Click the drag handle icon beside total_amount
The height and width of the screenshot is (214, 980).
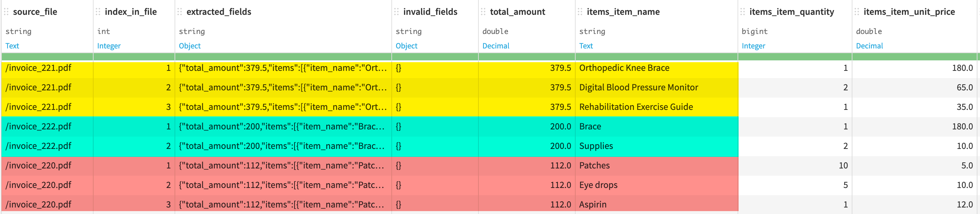[x=484, y=12]
